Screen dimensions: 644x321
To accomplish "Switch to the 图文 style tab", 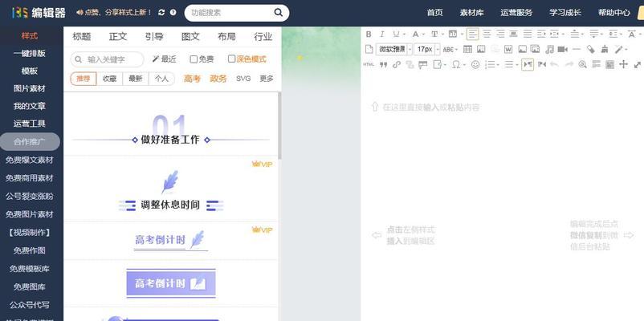I will click(190, 37).
